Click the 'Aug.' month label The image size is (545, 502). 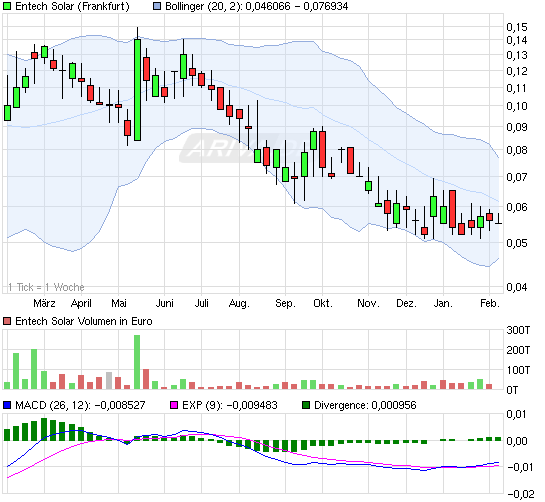point(239,303)
